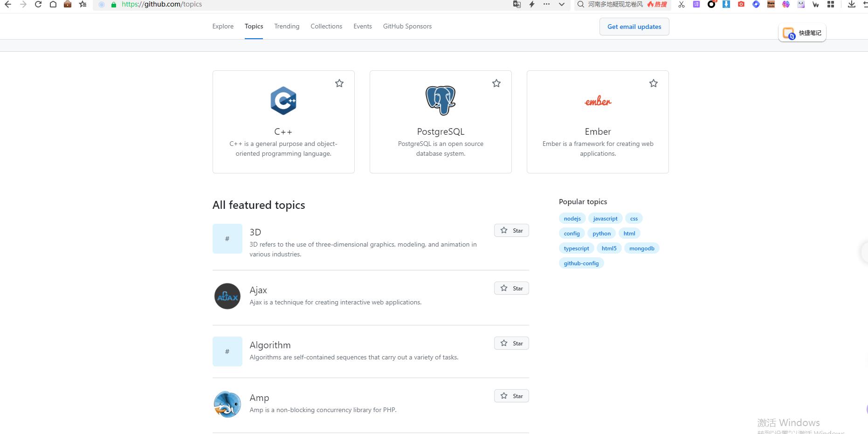Click the scissors screenshot extension icon
The image size is (868, 434).
coord(682,4)
